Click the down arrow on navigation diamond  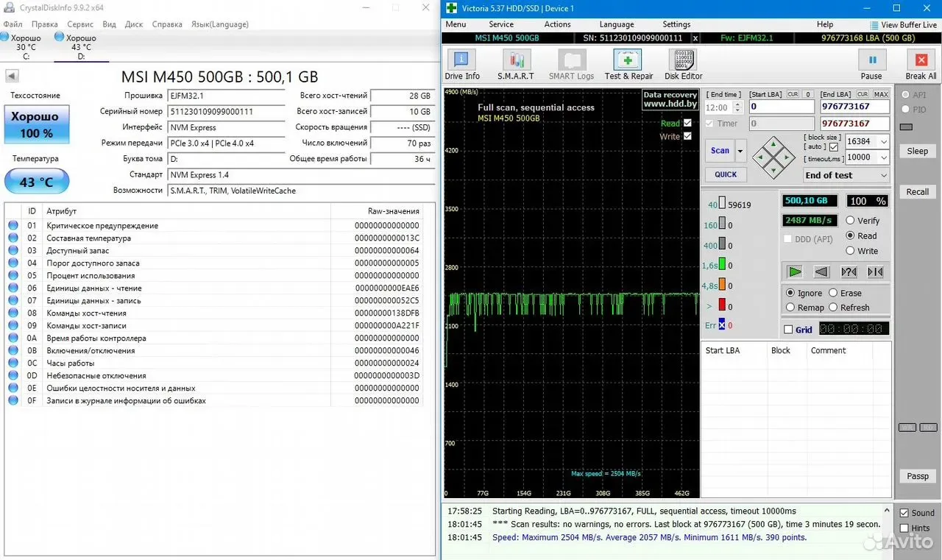(773, 170)
